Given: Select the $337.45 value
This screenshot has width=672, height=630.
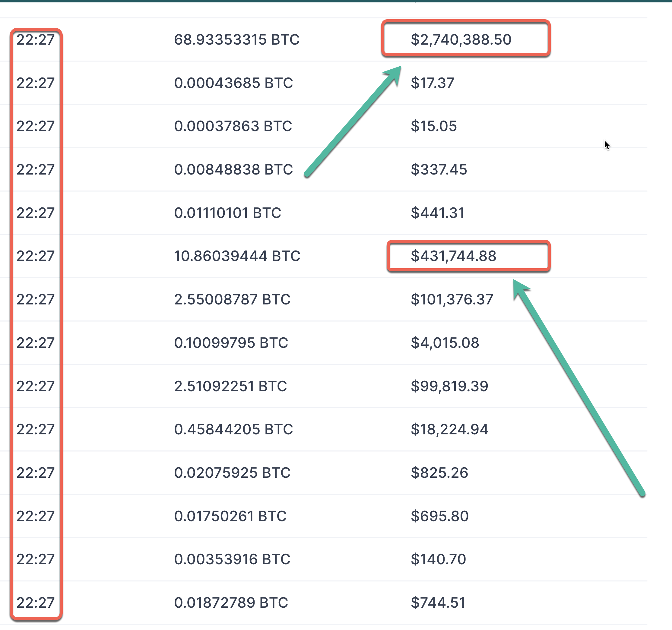Looking at the screenshot, I should (439, 169).
